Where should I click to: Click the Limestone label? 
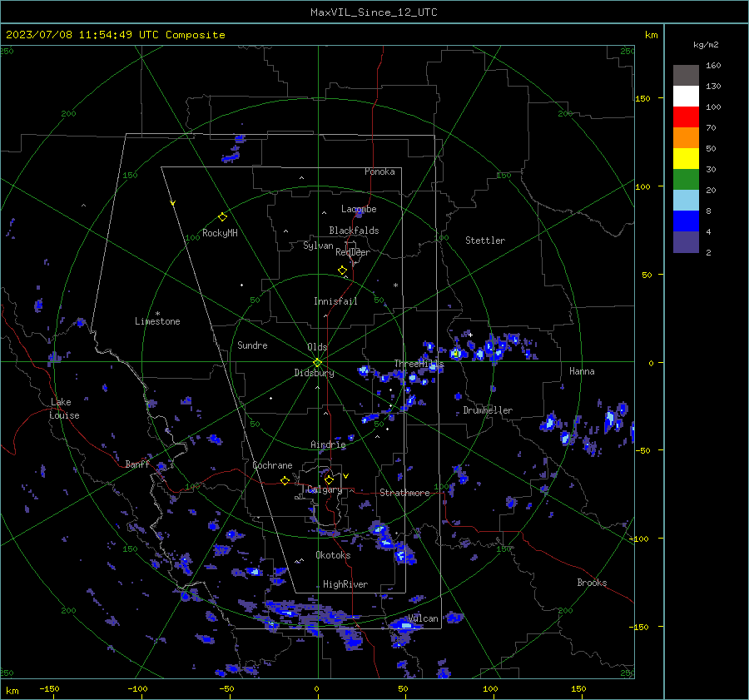pyautogui.click(x=157, y=321)
